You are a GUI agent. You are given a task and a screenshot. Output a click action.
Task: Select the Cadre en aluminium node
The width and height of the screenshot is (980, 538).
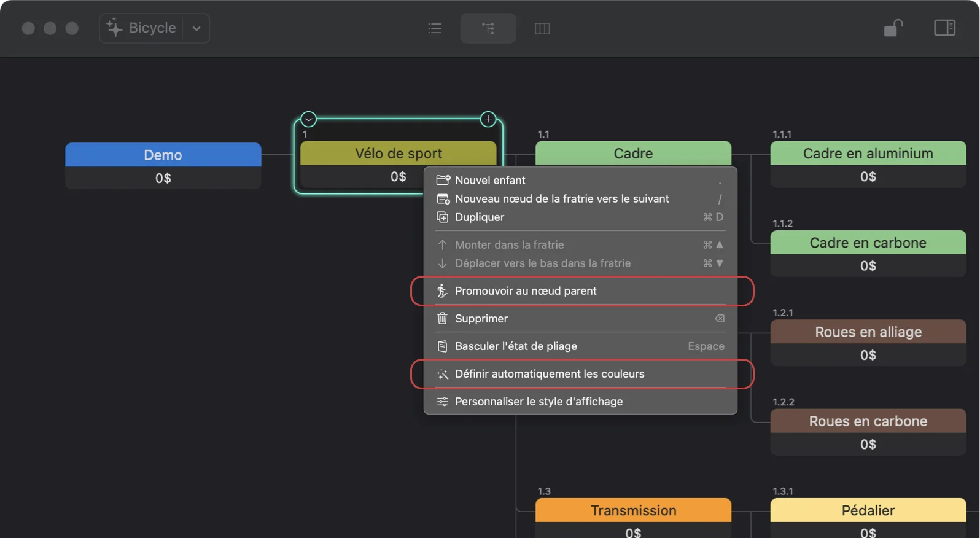coord(868,154)
